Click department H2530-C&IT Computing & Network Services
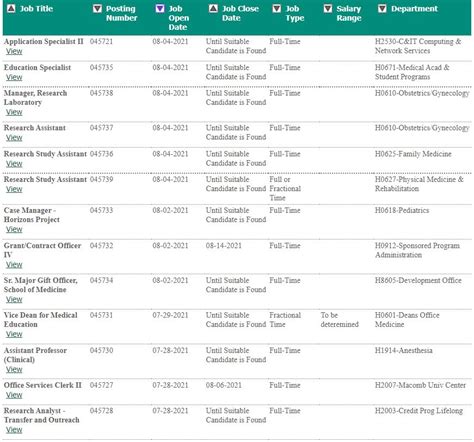 point(418,46)
